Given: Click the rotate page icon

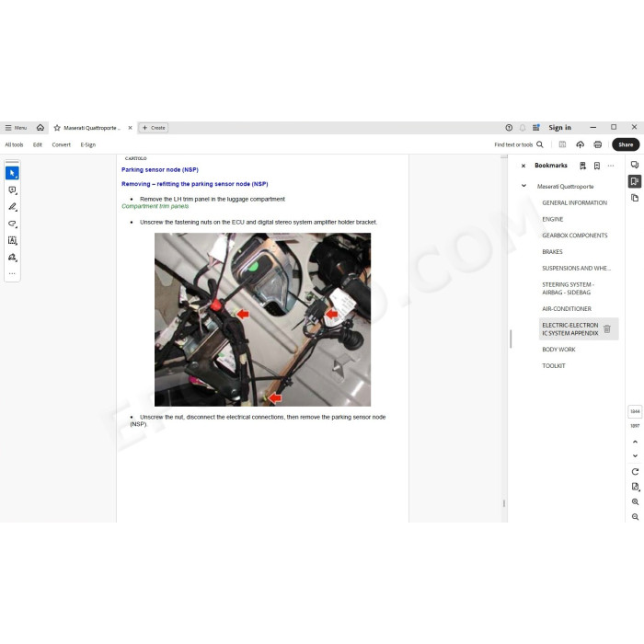Looking at the screenshot, I should pyautogui.click(x=635, y=471).
